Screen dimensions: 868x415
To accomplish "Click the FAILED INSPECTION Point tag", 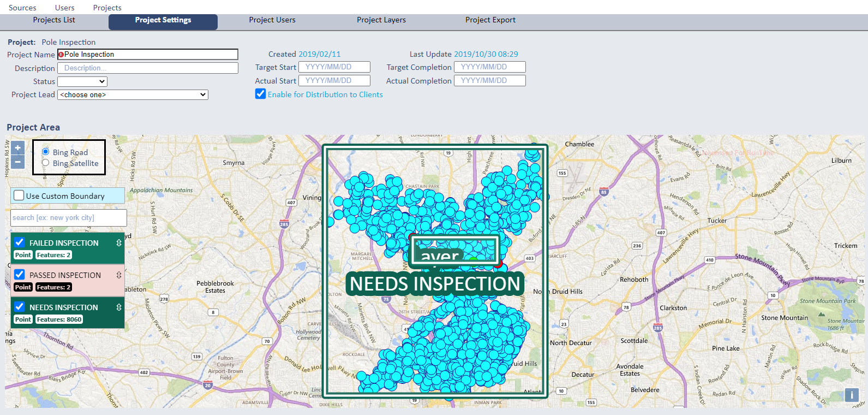I will click(x=23, y=255).
